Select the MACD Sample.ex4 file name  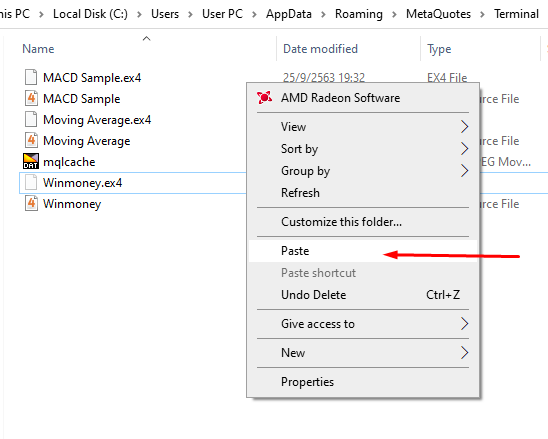tap(92, 78)
